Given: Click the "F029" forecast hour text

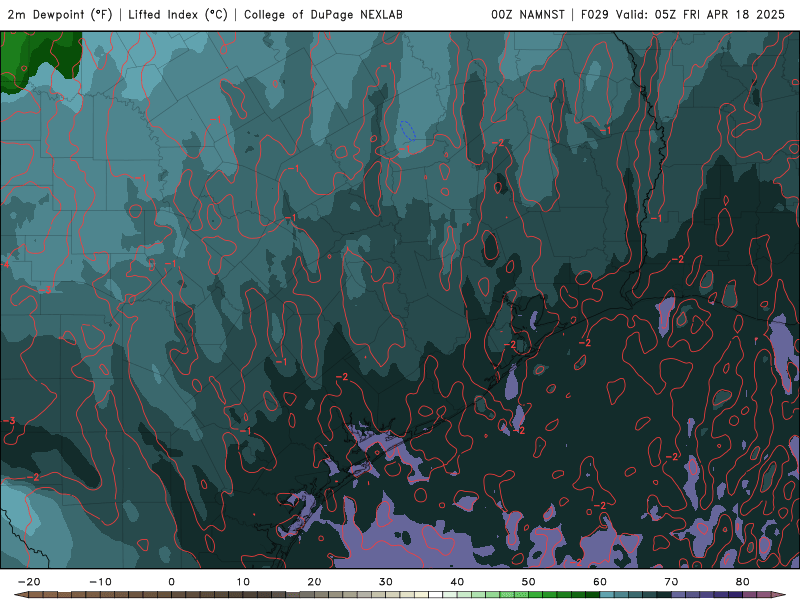Looking at the screenshot, I should 595,15.
